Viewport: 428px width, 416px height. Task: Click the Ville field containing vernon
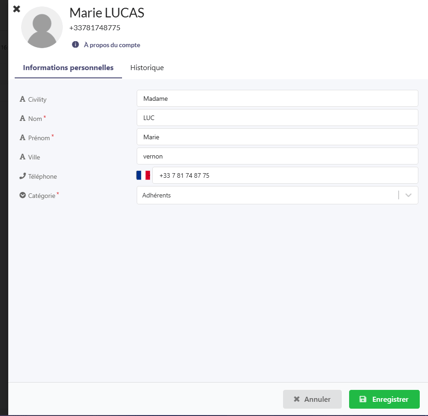tap(277, 156)
